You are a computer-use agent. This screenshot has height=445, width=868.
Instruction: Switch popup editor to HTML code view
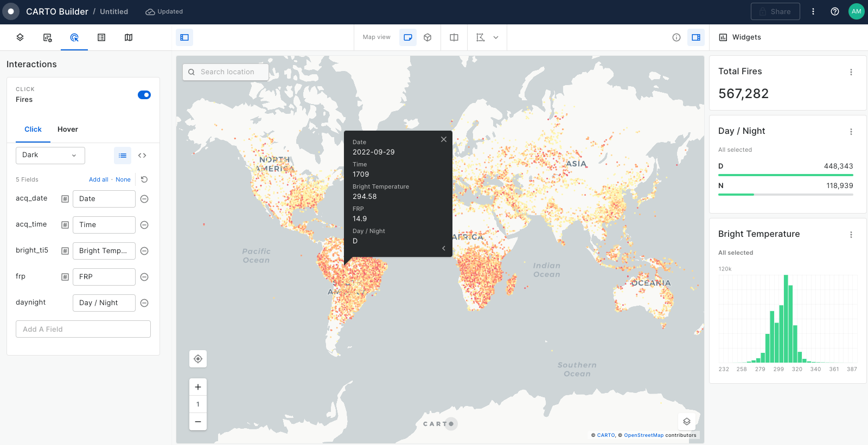tap(142, 156)
